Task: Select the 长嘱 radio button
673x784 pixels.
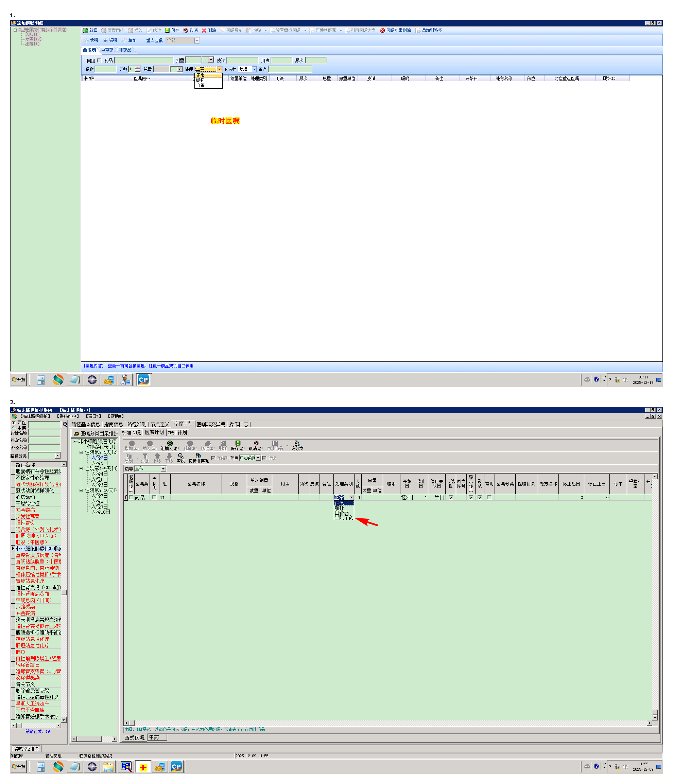Action: pos(86,40)
